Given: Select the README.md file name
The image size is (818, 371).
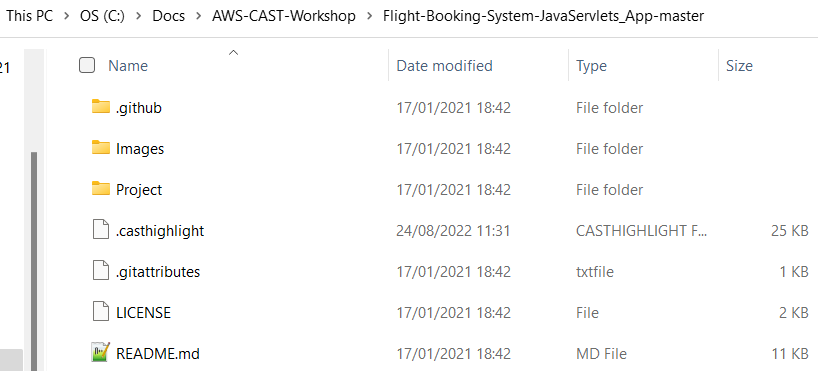Looking at the screenshot, I should [158, 353].
